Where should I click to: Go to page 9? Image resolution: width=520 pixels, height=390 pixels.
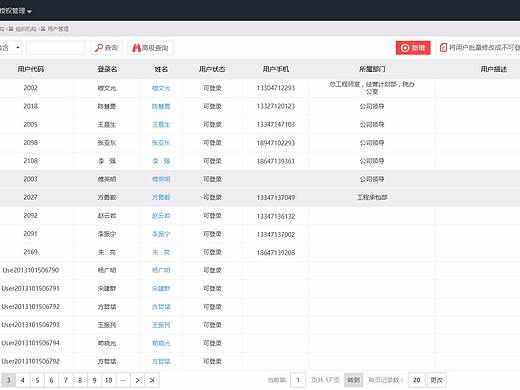point(94,380)
